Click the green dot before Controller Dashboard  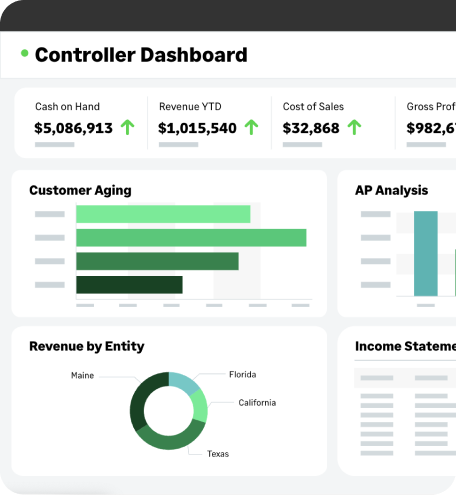pyautogui.click(x=25, y=53)
